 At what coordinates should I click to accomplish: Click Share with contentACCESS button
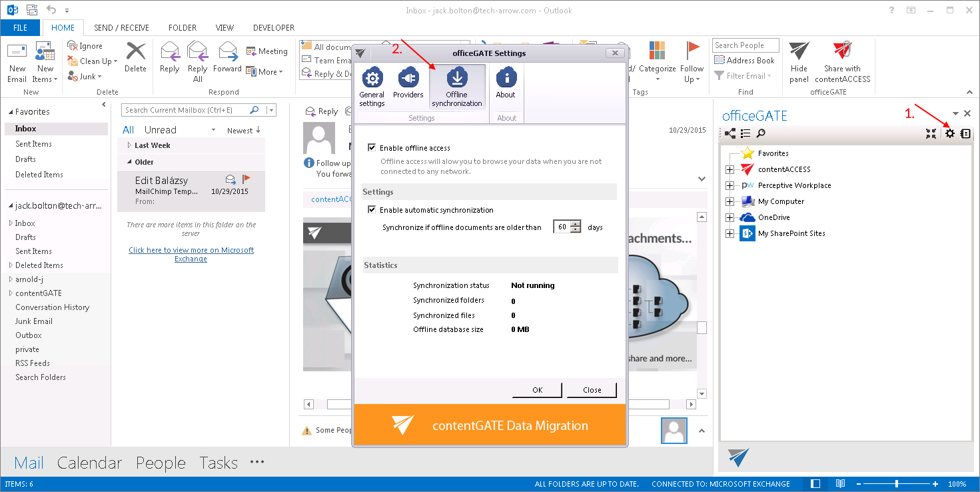tap(843, 61)
